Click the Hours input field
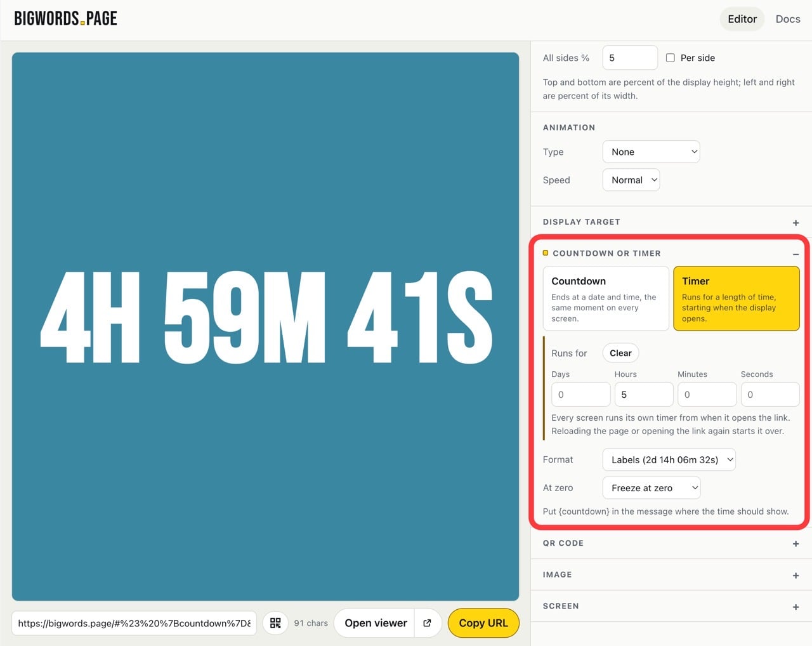Viewport: 812px width, 646px height. (644, 395)
